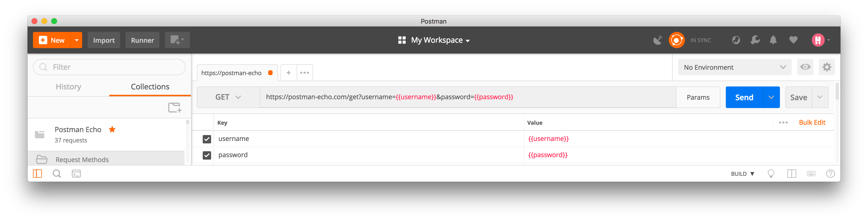
Task: Open the interceptor satellite icon
Action: click(657, 40)
